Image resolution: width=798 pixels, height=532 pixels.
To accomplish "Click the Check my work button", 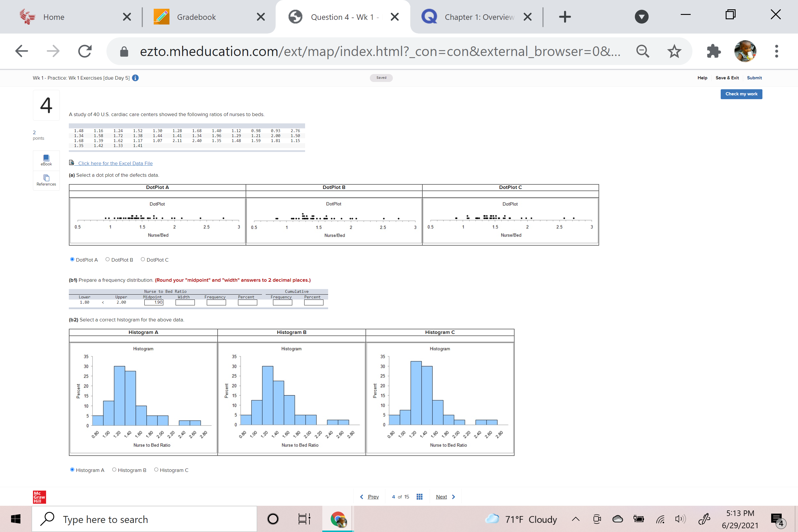I will tap(741, 94).
